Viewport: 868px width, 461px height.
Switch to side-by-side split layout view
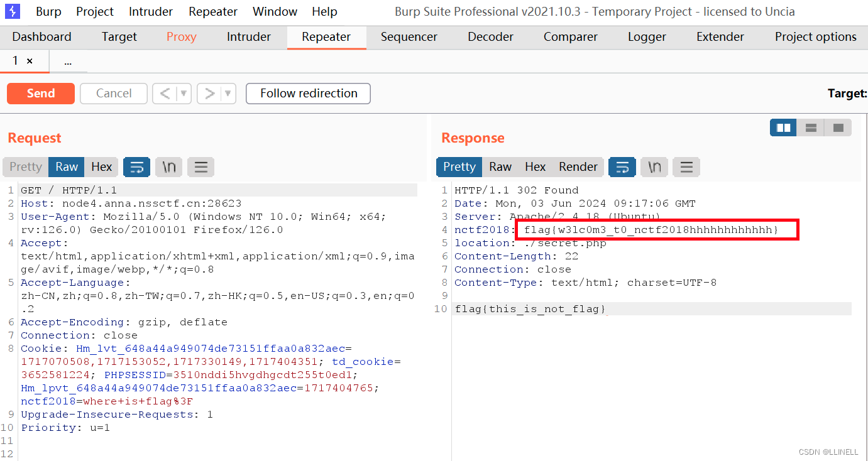(783, 127)
